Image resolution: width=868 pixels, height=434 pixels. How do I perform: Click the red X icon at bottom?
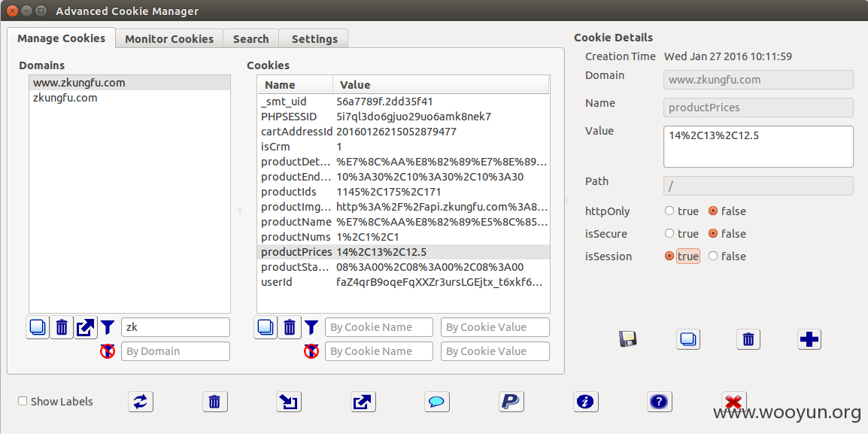[x=733, y=402]
